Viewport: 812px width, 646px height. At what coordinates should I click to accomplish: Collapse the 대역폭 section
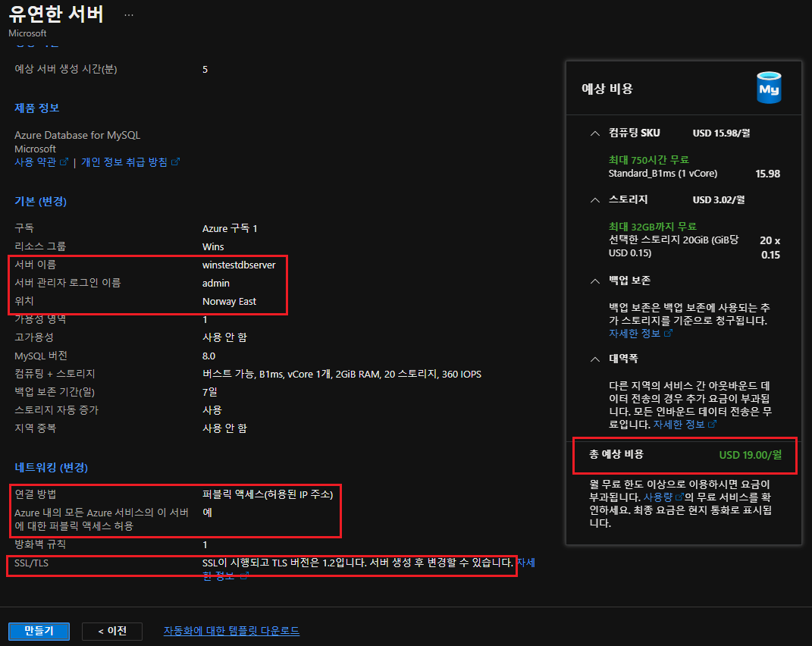[595, 359]
